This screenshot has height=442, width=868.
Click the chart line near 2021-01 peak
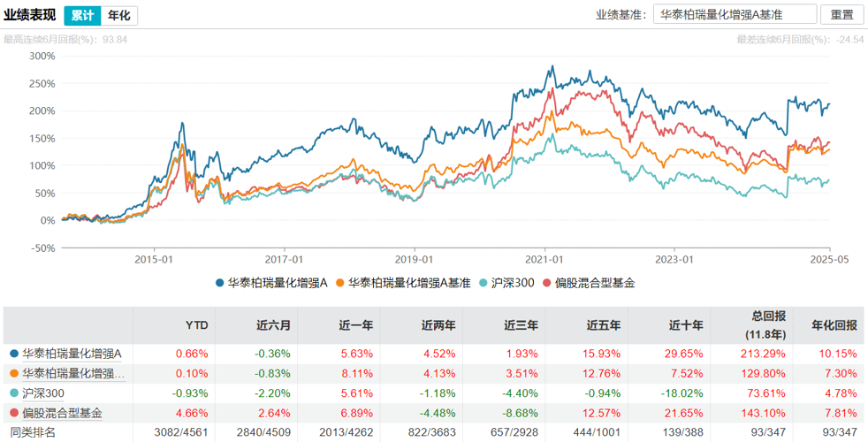tap(552, 67)
